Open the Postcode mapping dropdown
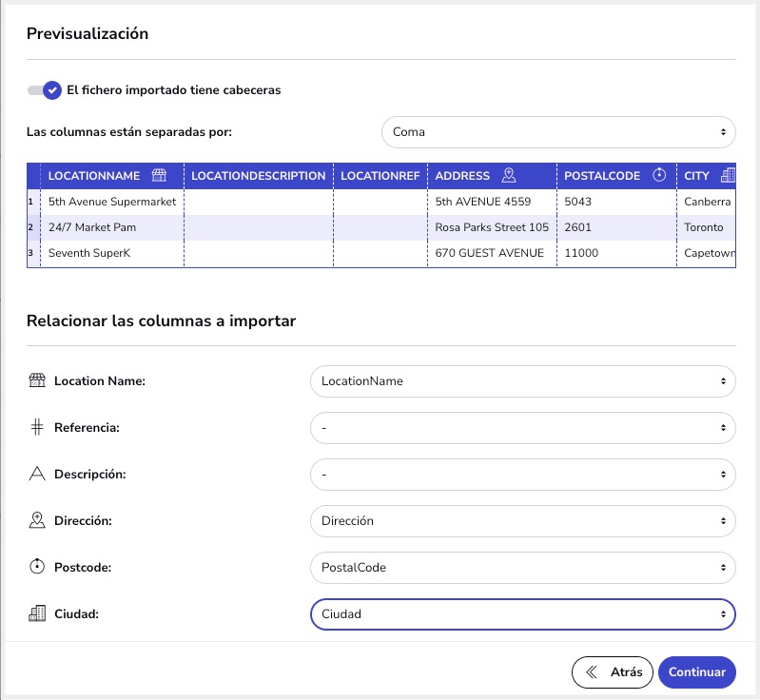The height and width of the screenshot is (700, 760). point(523,567)
